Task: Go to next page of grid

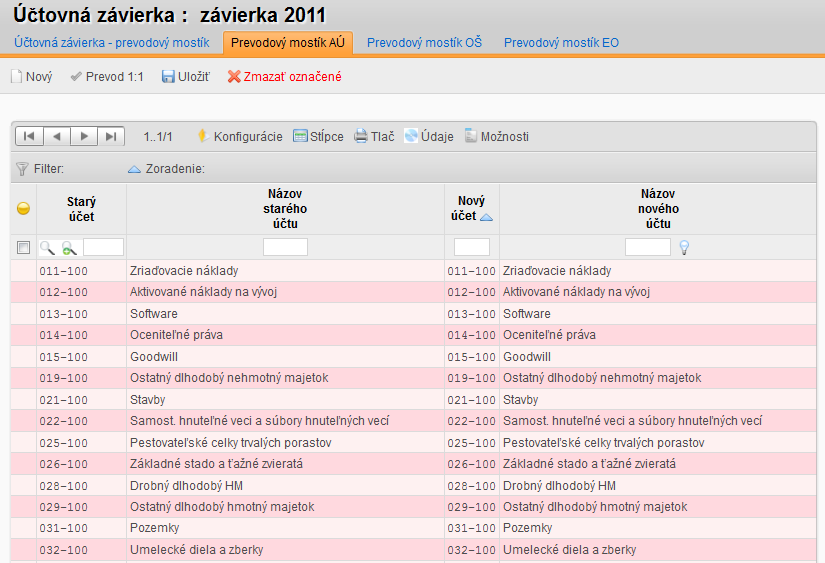Action: [x=84, y=136]
